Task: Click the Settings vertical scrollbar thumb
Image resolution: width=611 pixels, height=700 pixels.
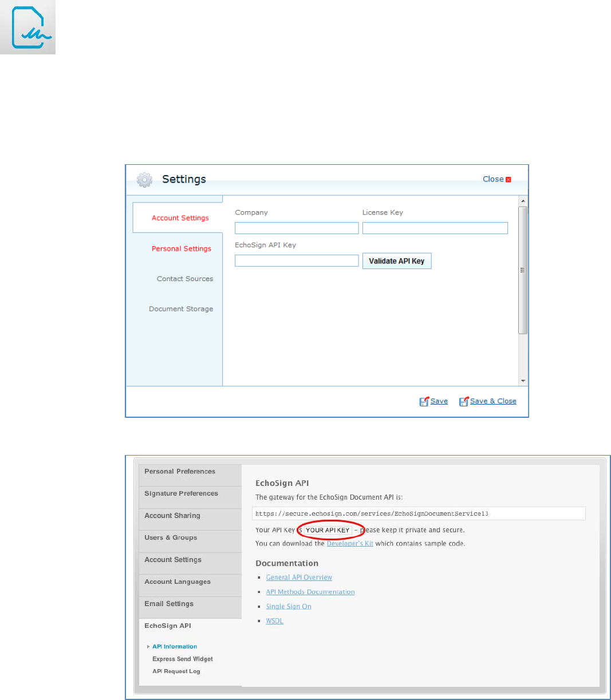Action: tap(523, 270)
